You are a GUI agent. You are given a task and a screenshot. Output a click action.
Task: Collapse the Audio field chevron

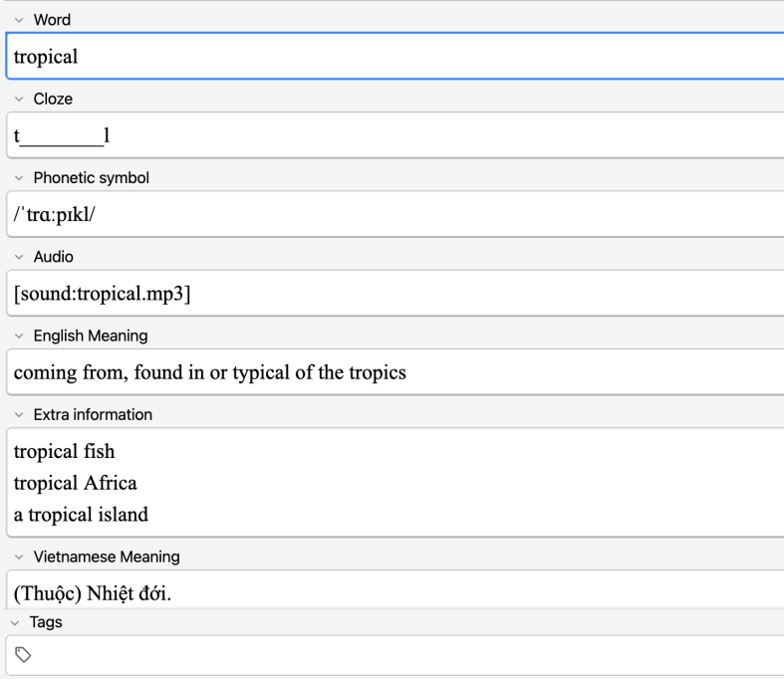coord(18,257)
